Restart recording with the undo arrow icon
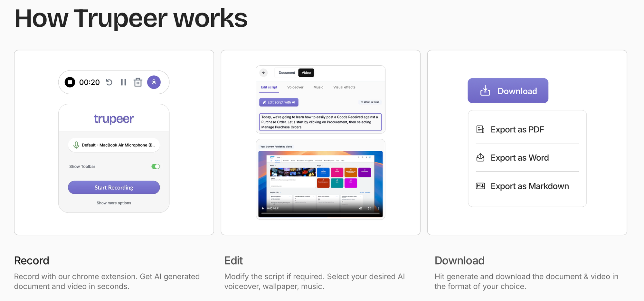Viewport: 644px width, 301px height. [109, 82]
